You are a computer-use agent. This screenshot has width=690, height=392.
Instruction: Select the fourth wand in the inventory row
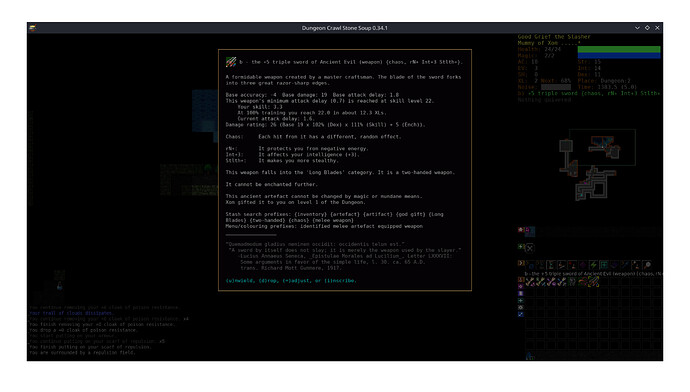click(x=562, y=282)
